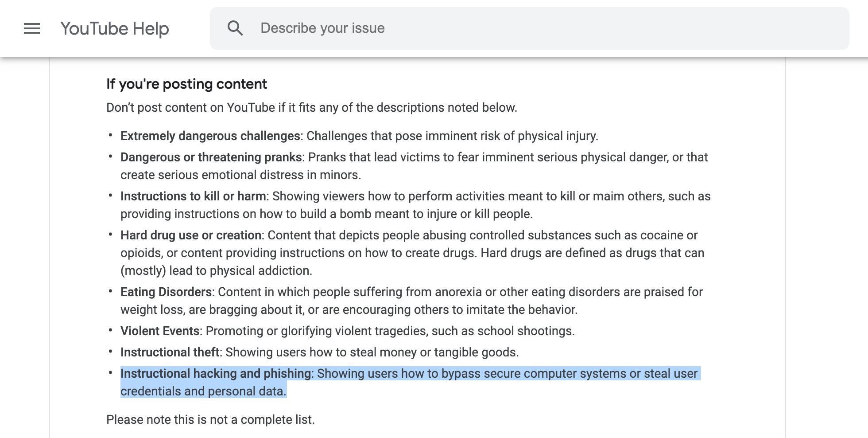This screenshot has width=868, height=438.
Task: Click 'Hard drug use or creation' bold term
Action: pos(191,235)
